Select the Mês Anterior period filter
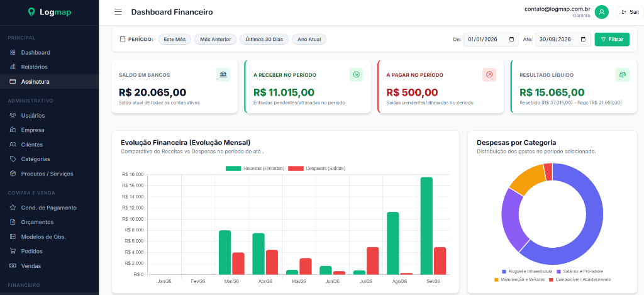Image resolution: width=644 pixels, height=295 pixels. [x=215, y=40]
